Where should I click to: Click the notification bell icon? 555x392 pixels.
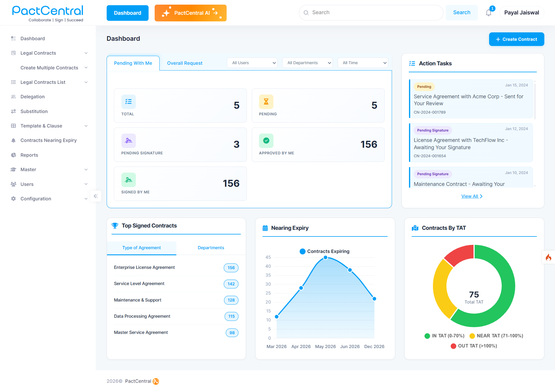[x=489, y=13]
